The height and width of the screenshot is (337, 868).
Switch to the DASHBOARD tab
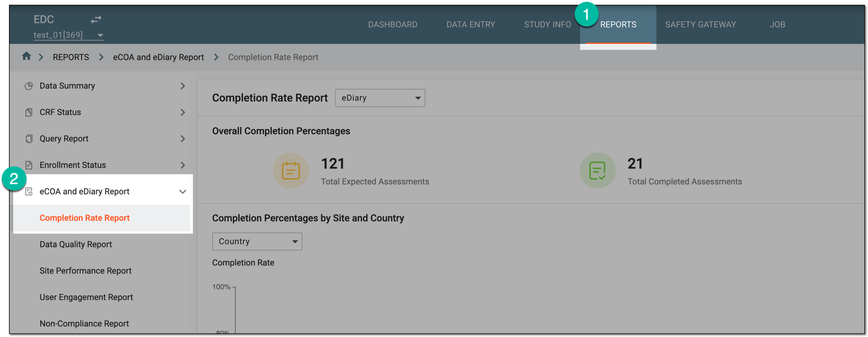pyautogui.click(x=393, y=25)
